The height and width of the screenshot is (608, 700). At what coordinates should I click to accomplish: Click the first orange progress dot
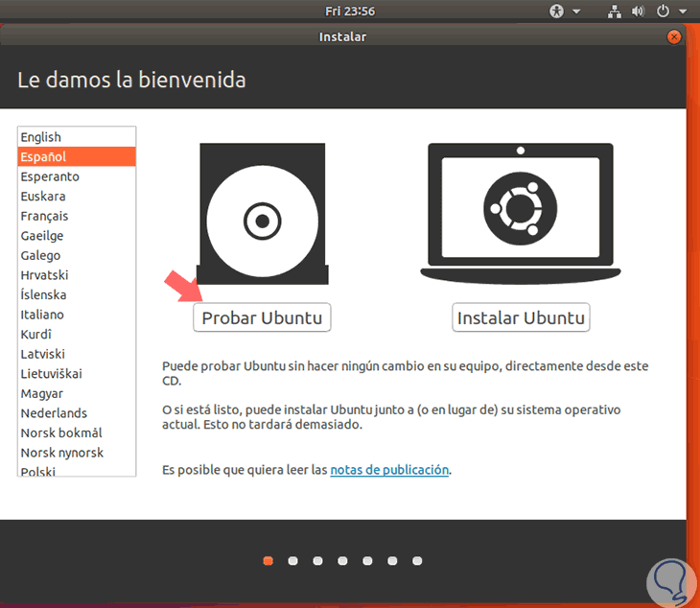click(268, 561)
